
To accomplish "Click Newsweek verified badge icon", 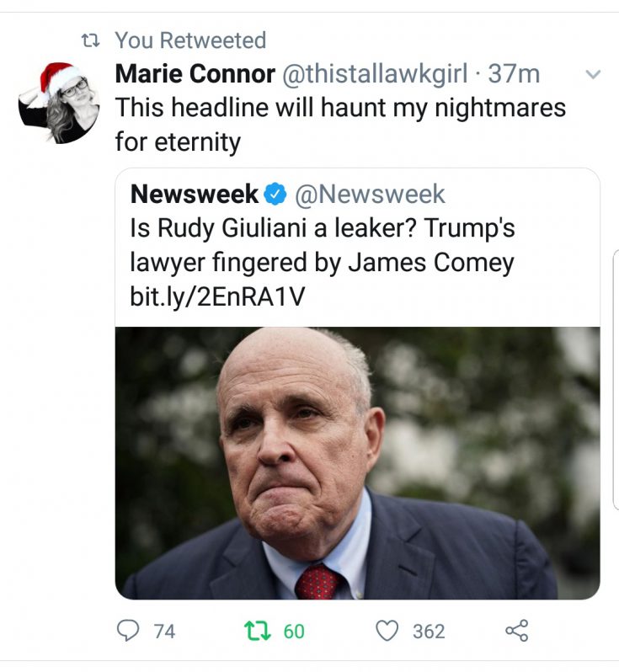I will (275, 195).
